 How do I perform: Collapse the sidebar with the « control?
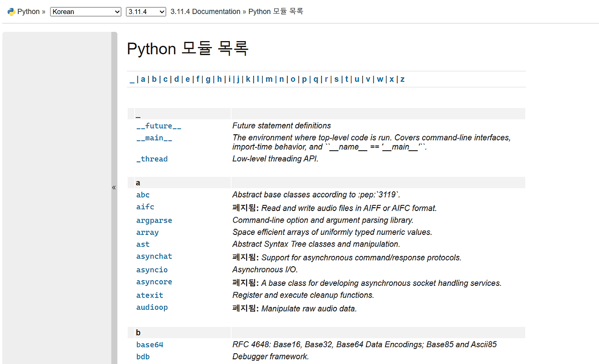coord(114,187)
